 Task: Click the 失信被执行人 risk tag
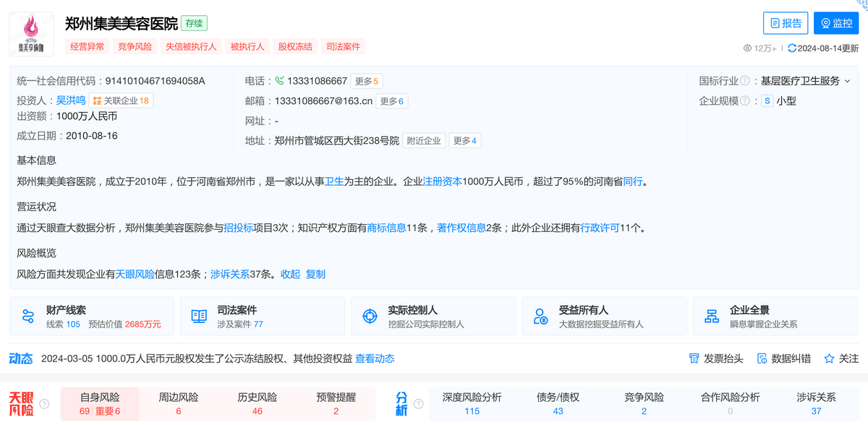coord(191,46)
